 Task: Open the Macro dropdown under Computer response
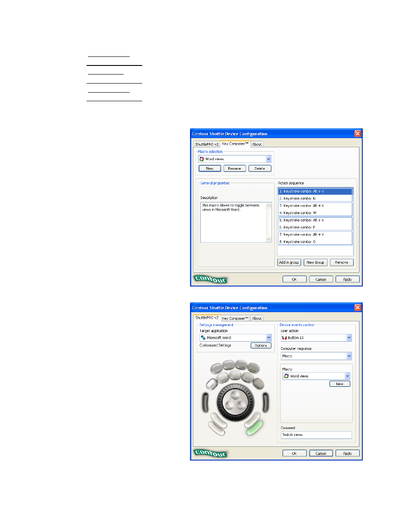(x=347, y=376)
